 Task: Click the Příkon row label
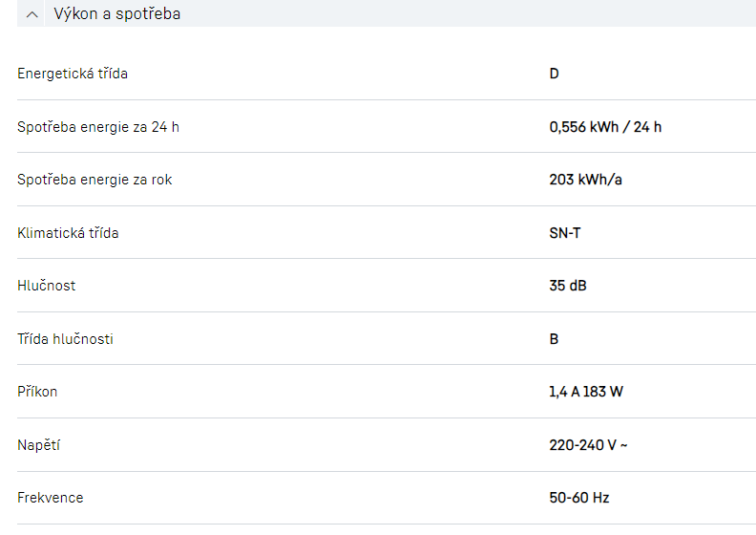(37, 392)
